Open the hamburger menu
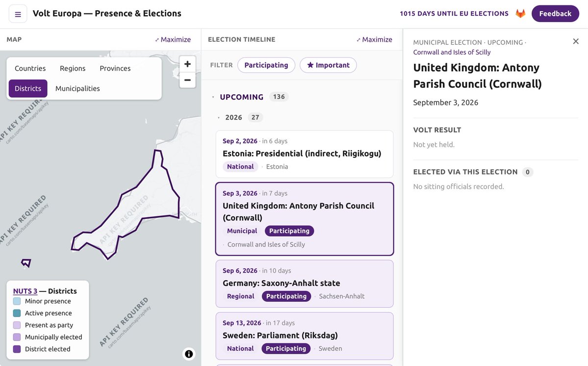 click(18, 14)
